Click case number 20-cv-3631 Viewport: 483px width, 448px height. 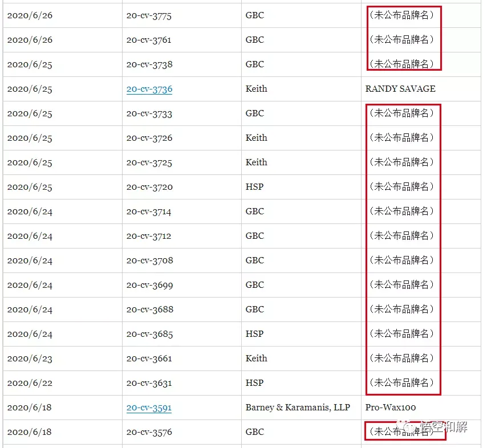point(149,383)
